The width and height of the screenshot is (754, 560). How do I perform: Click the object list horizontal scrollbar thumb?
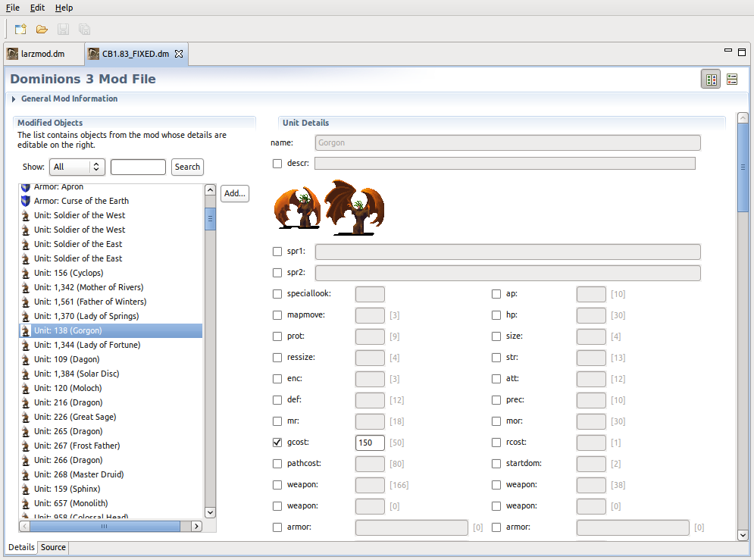pos(105,527)
